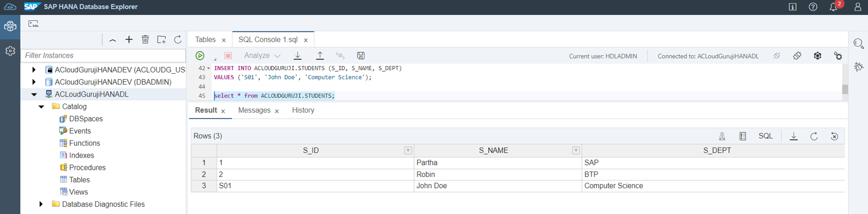This screenshot has height=214, width=868.
Task: Expand the Database Diagnostic Files folder
Action: pyautogui.click(x=41, y=204)
